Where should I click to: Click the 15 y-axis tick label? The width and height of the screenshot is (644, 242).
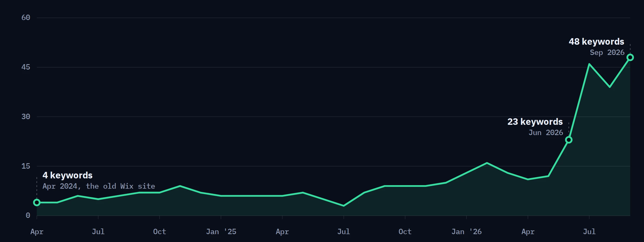point(26,166)
